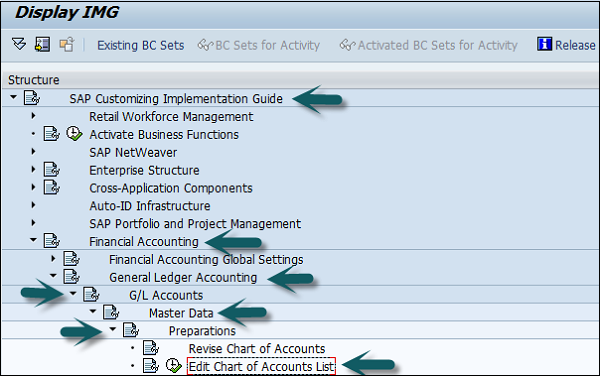Open Existing BC Sets
Screen dimensions: 600x376
[x=140, y=45]
